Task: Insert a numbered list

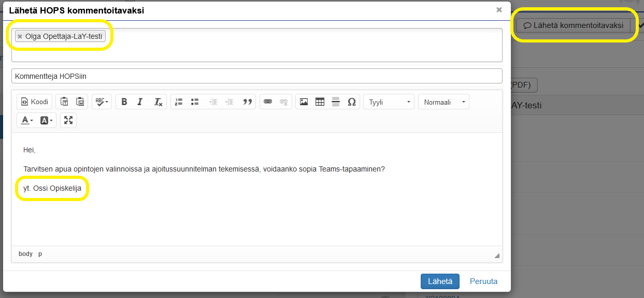Action: 179,102
